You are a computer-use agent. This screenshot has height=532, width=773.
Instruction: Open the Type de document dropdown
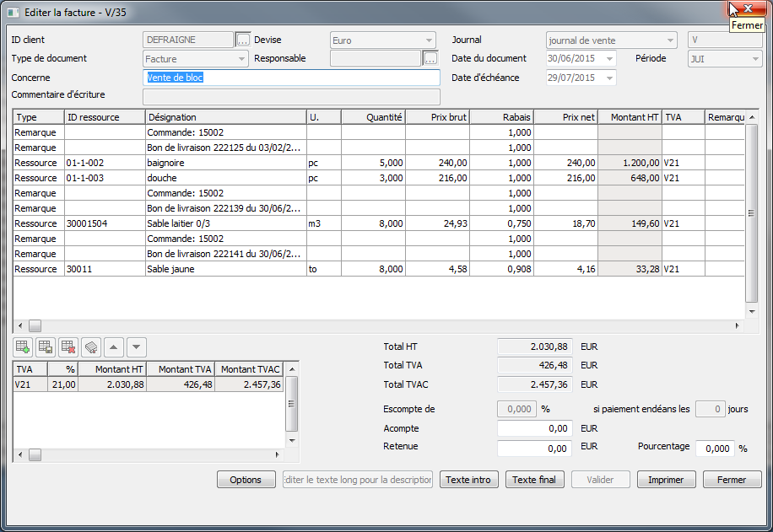241,59
